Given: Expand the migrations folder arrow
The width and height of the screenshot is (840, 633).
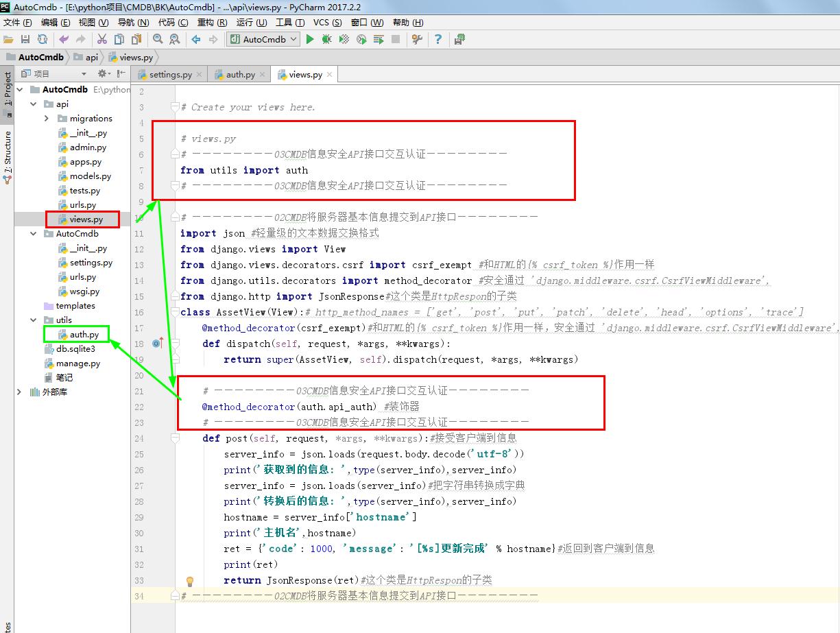Looking at the screenshot, I should pyautogui.click(x=46, y=119).
